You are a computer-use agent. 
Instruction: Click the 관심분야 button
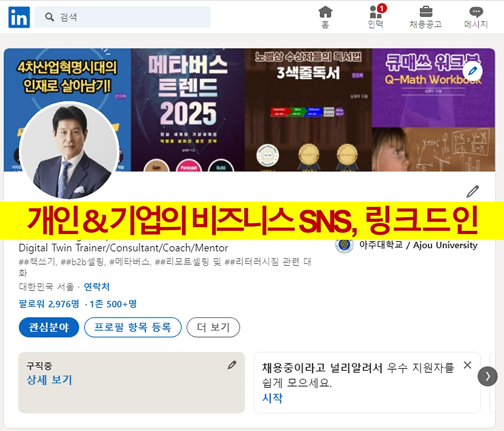point(49,327)
